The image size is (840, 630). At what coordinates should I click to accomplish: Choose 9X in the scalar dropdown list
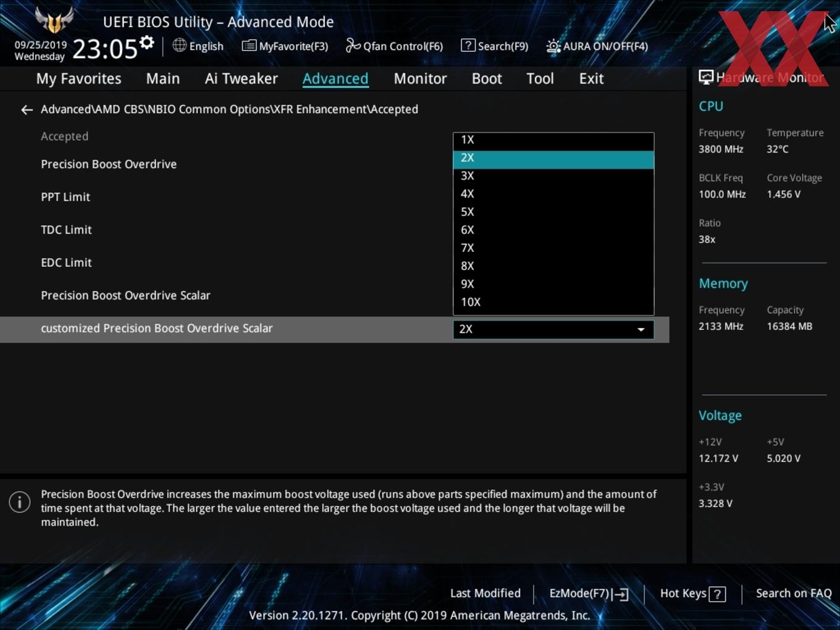(553, 284)
